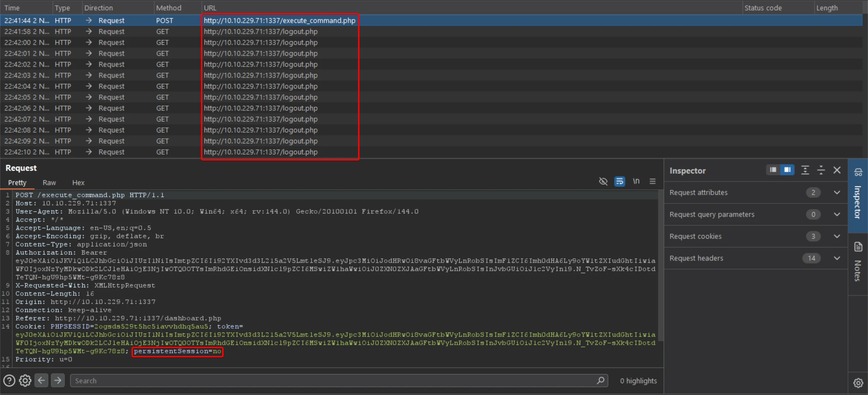Switch to the Raw tab
868x395 pixels.
(49, 183)
